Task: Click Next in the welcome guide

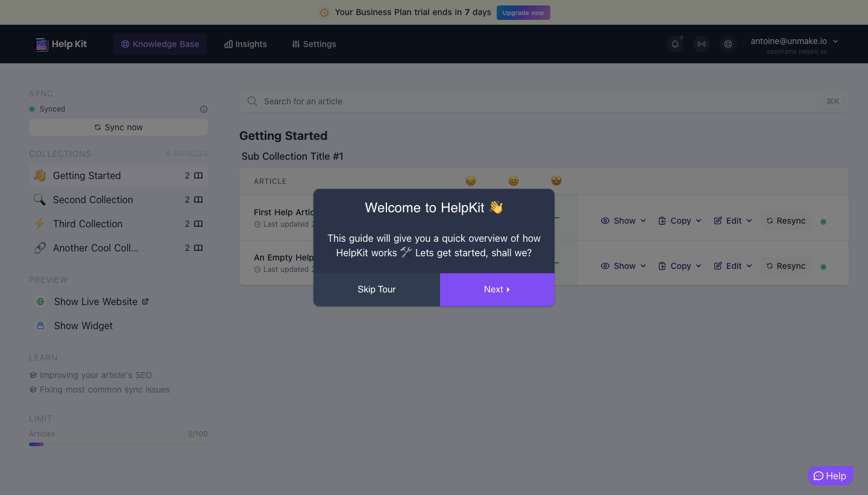Action: tap(497, 289)
